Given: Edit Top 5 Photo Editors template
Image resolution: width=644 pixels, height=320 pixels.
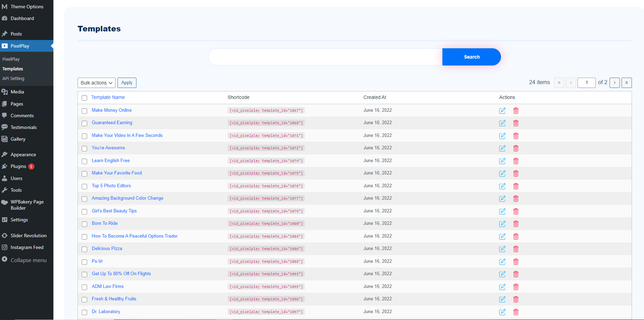Looking at the screenshot, I should tap(502, 186).
